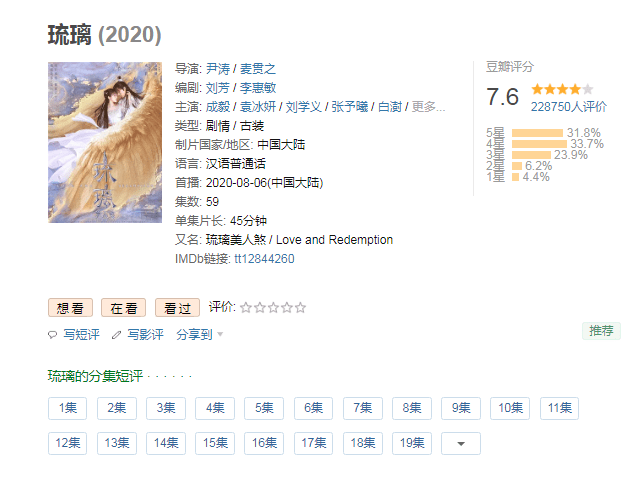Expand the cast list with 更多...
632x492 pixels.
pos(428,107)
